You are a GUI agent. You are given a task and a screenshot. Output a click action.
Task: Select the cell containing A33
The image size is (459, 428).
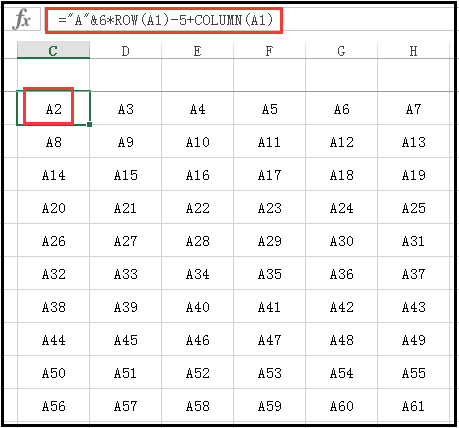125,273
